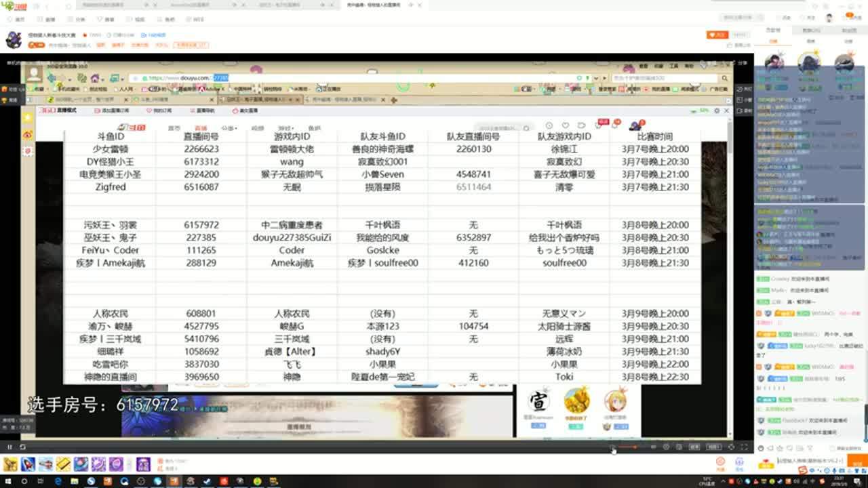
Task: Click the 比赛时间 column header
Action: pyautogui.click(x=654, y=136)
